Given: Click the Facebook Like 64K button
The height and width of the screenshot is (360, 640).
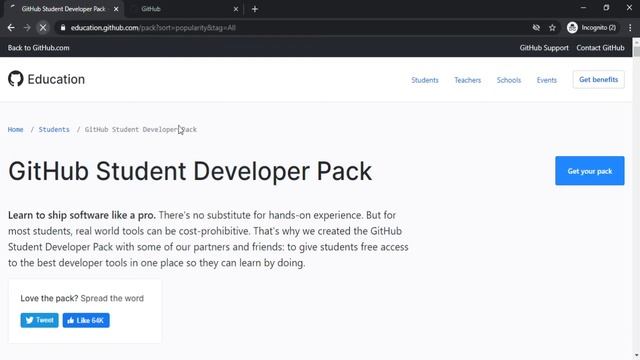Looking at the screenshot, I should 86,320.
